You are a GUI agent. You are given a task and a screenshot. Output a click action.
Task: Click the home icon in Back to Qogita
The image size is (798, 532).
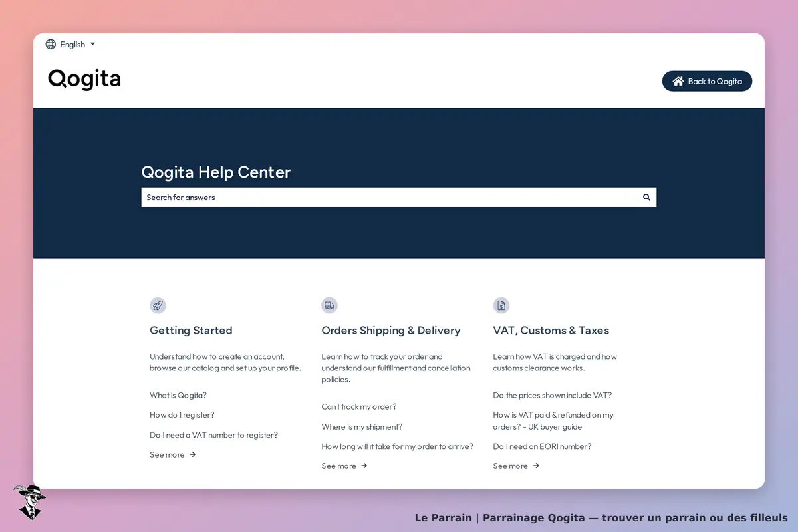coord(678,81)
